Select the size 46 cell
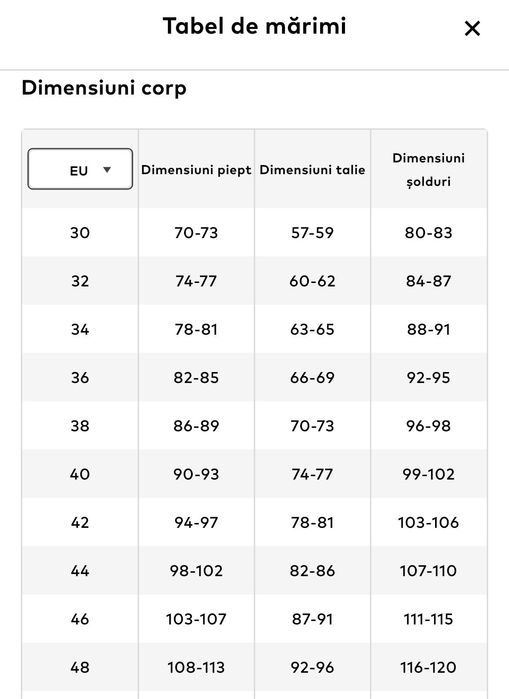Viewport: 509px width, 699px height. click(80, 619)
